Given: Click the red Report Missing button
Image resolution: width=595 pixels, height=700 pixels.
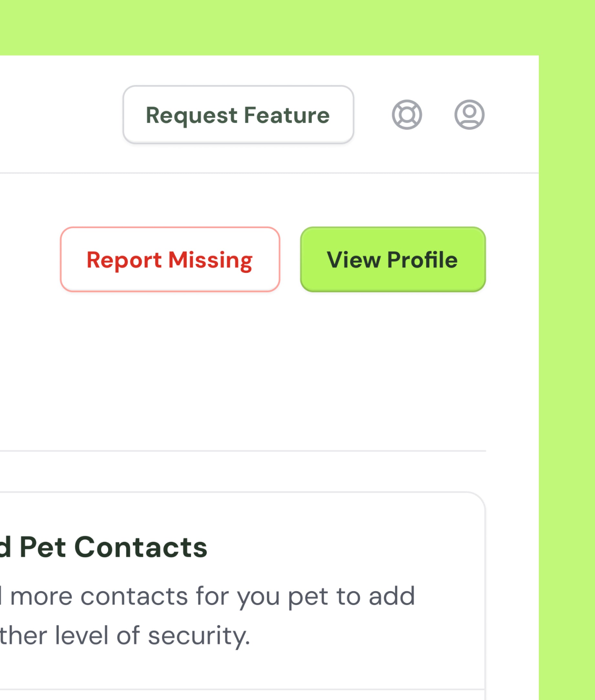Looking at the screenshot, I should click(170, 259).
